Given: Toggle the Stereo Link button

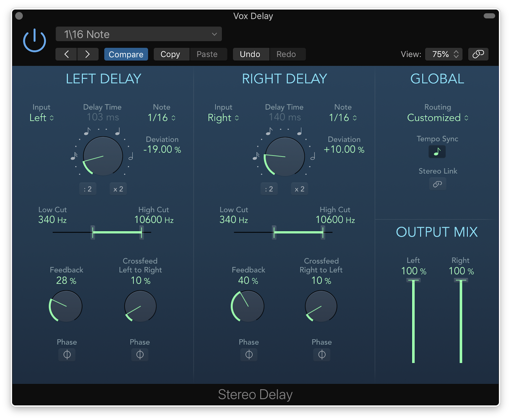Looking at the screenshot, I should click(438, 184).
